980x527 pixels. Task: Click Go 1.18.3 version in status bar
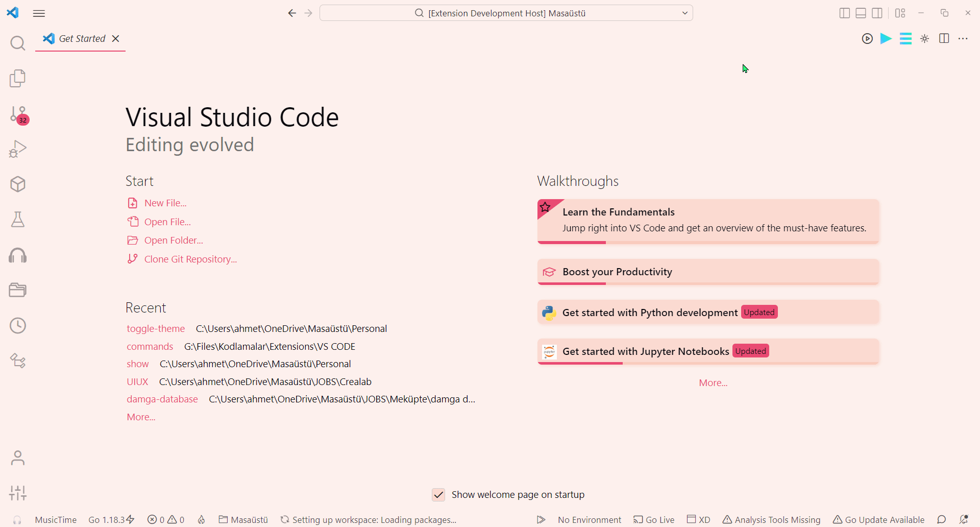pyautogui.click(x=111, y=520)
